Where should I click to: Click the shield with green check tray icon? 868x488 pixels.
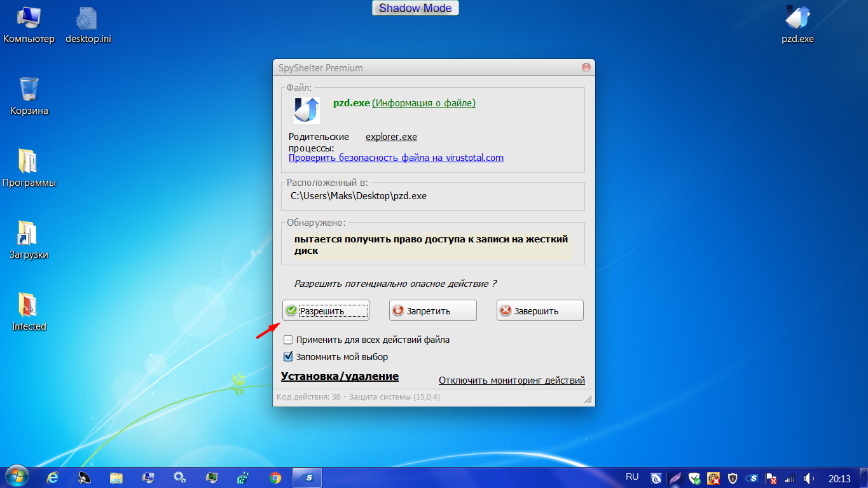point(694,478)
